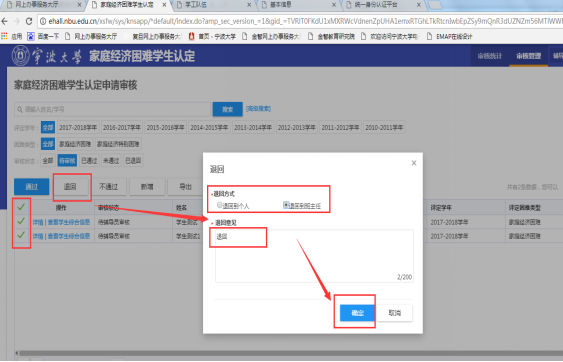
Task: Click the browser back arrow
Action: point(5,22)
